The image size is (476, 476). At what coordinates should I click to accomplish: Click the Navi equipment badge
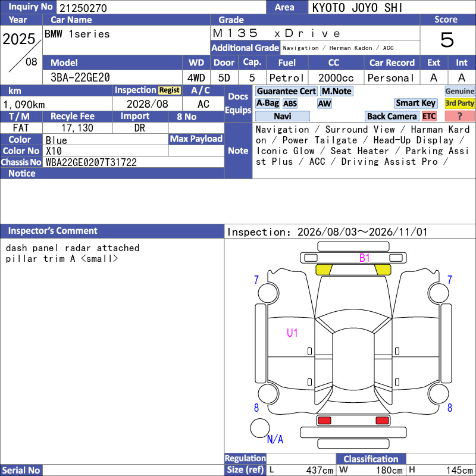tap(282, 116)
